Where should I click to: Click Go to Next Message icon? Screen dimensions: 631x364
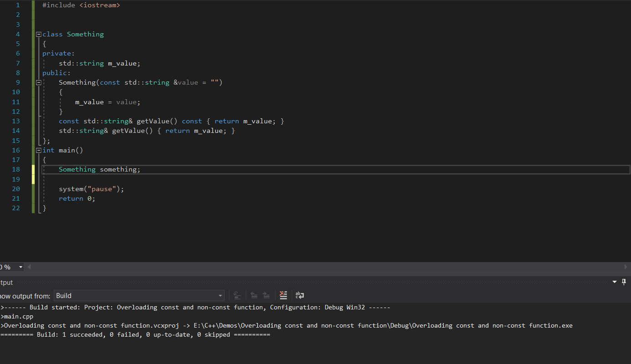pyautogui.click(x=266, y=295)
